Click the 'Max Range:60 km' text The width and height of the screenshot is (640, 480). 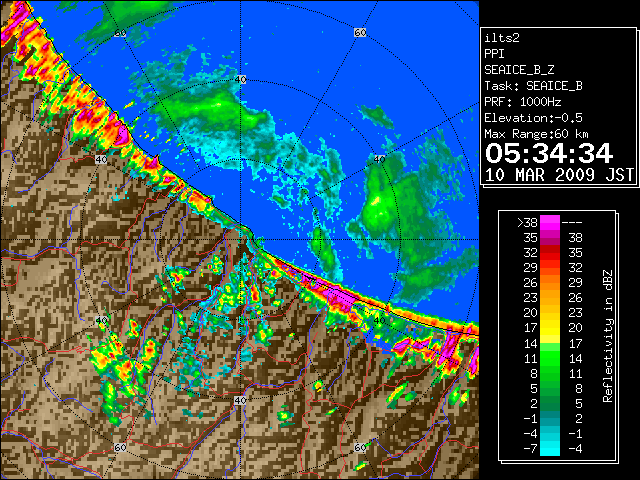click(x=536, y=134)
